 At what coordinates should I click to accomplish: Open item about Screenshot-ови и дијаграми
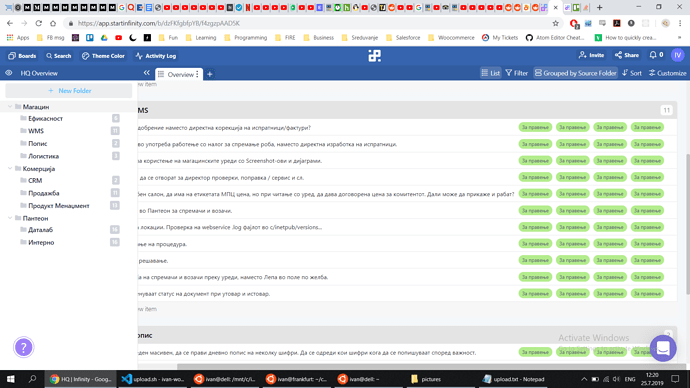(230, 161)
